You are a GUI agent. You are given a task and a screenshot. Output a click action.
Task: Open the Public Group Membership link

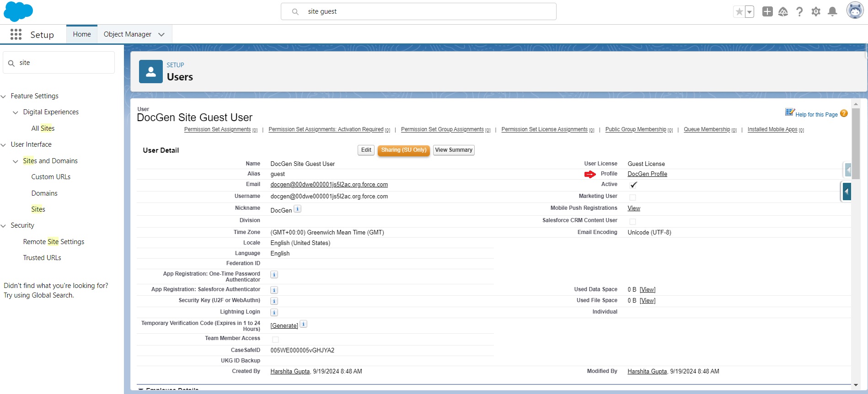pyautogui.click(x=636, y=129)
